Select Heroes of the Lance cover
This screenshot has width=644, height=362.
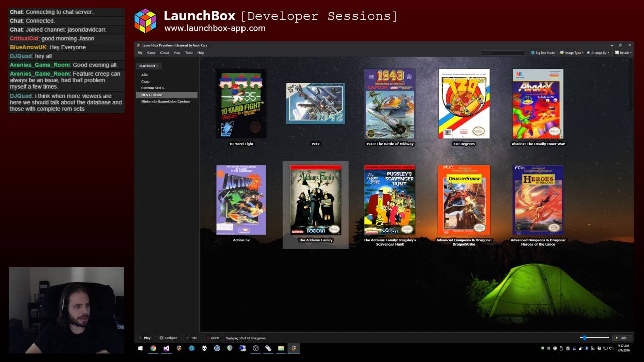pos(538,200)
